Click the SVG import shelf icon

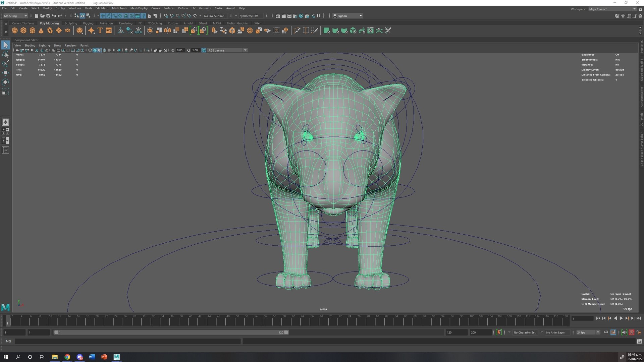(109, 31)
